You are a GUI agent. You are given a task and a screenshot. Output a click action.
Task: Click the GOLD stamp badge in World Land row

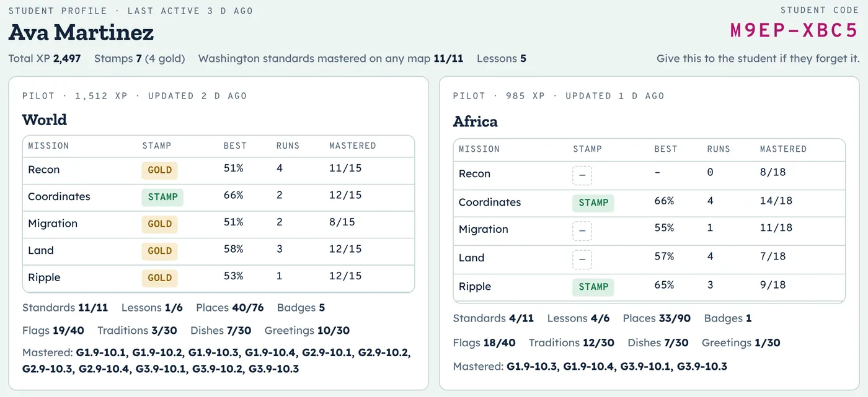[159, 251]
